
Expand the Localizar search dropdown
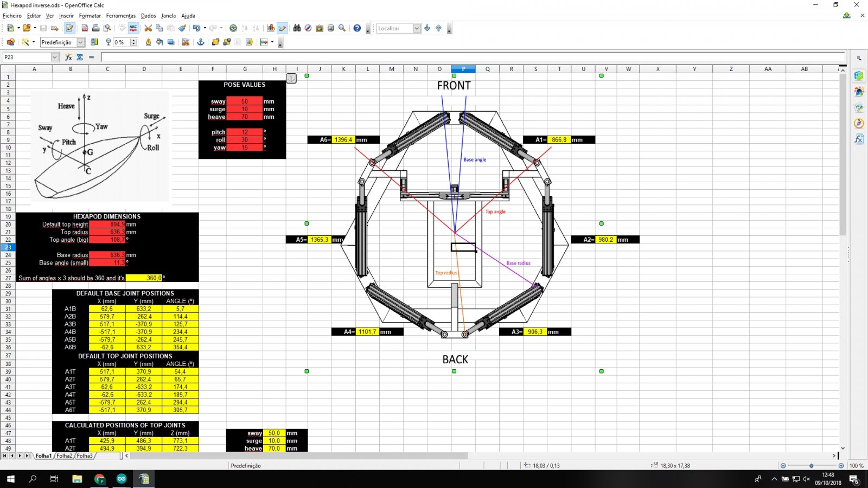(417, 28)
